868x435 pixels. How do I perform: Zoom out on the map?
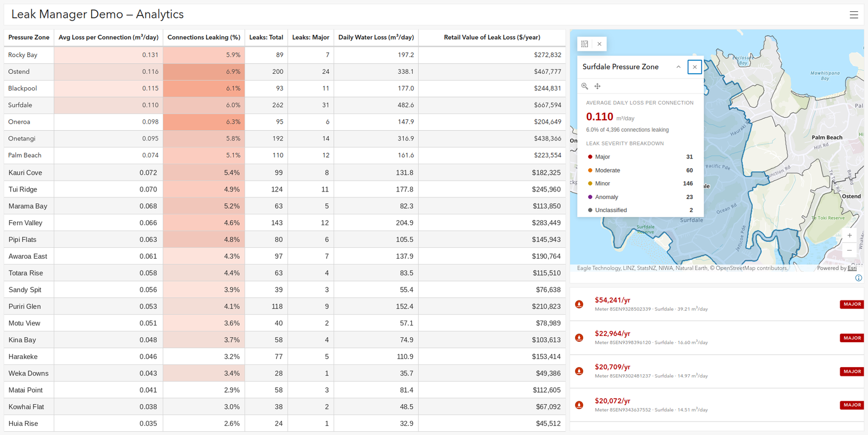(850, 250)
